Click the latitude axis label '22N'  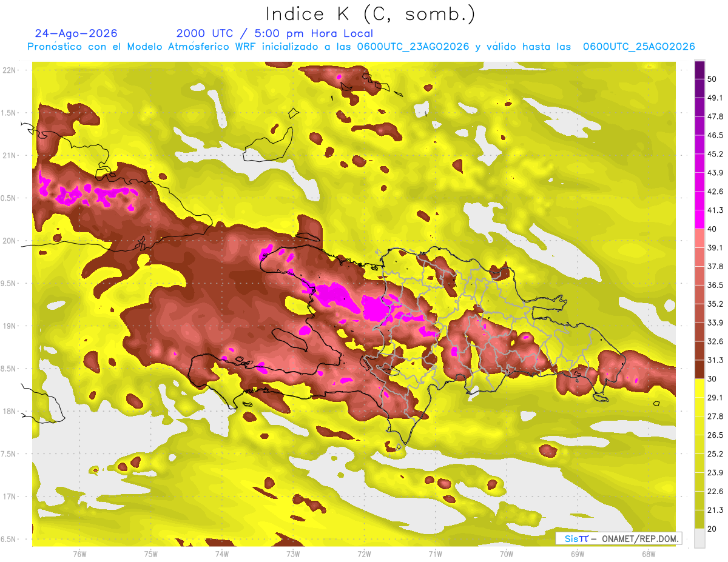click(10, 70)
